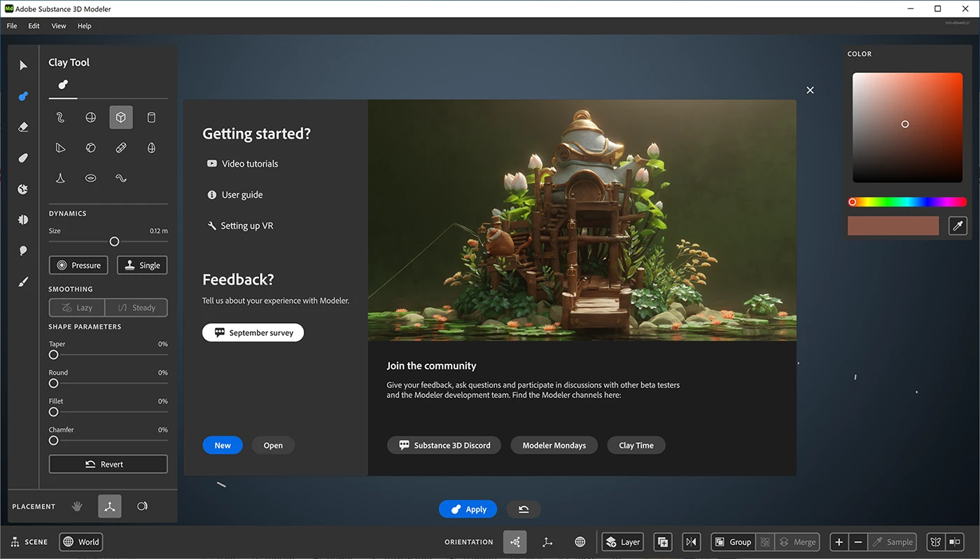
Task: Open the View menu
Action: pyautogui.click(x=58, y=25)
